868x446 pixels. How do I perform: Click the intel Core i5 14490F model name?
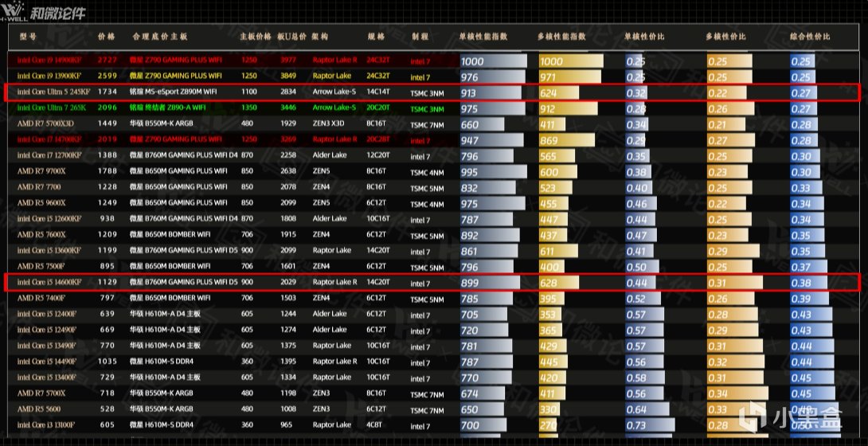click(x=46, y=362)
